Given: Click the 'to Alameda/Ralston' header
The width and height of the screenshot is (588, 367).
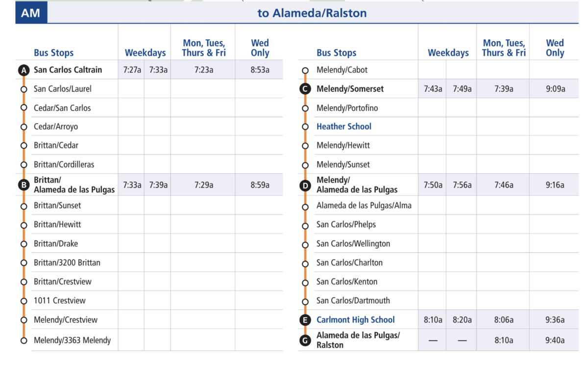Looking at the screenshot, I should tap(312, 13).
